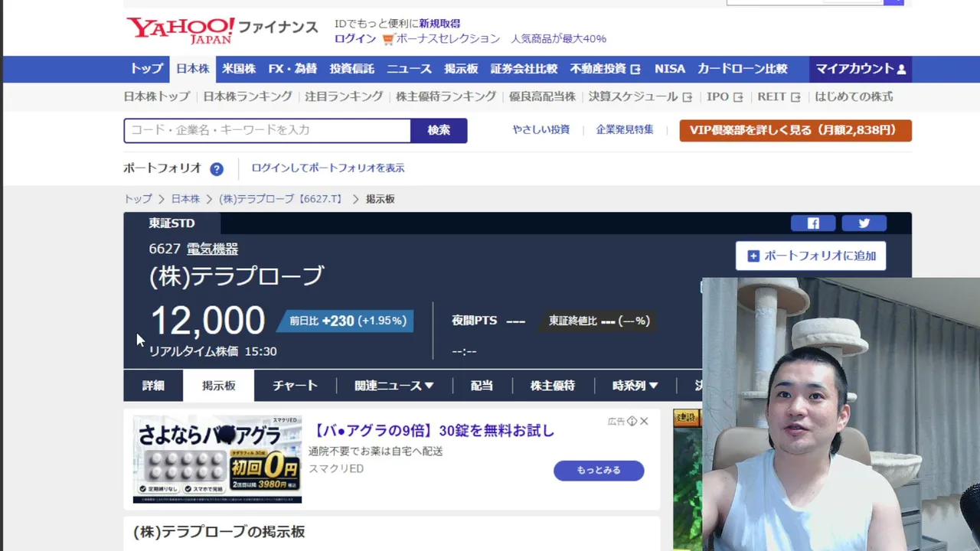The height and width of the screenshot is (551, 980).
Task: Open 掲示板 in the blue navigation bar
Action: click(x=461, y=69)
